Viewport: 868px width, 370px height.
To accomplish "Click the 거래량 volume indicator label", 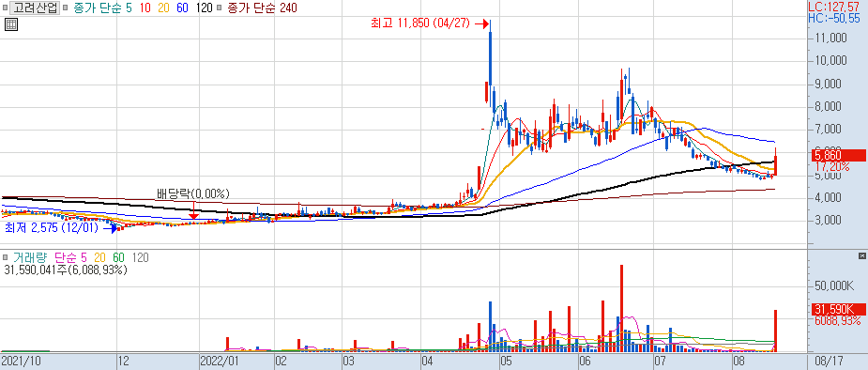I will click(x=29, y=257).
